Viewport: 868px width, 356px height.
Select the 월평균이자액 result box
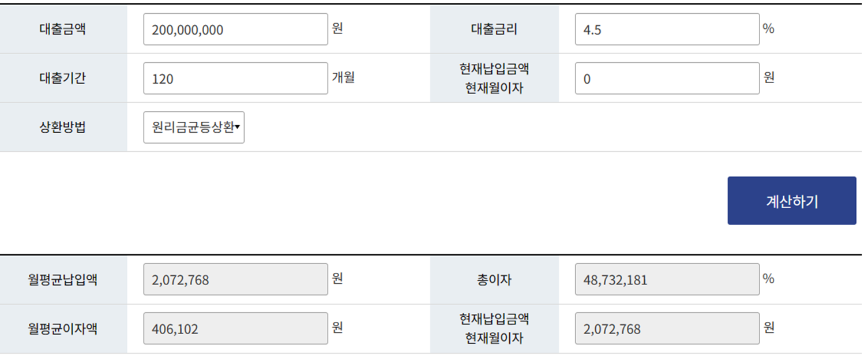coord(235,328)
